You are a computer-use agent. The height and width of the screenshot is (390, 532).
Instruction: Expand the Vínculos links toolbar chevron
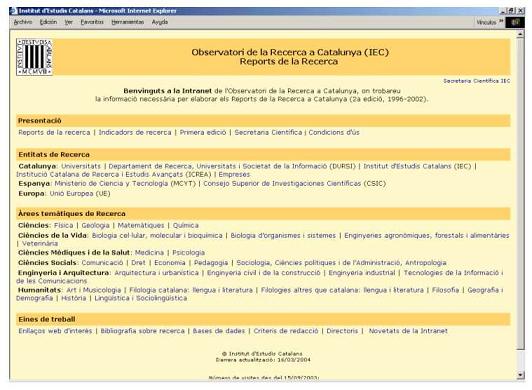pyautogui.click(x=501, y=22)
